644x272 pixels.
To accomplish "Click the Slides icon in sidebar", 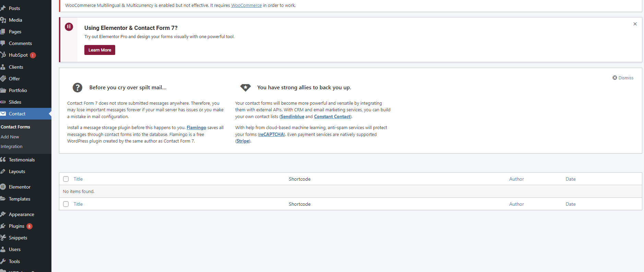I will pos(3,102).
